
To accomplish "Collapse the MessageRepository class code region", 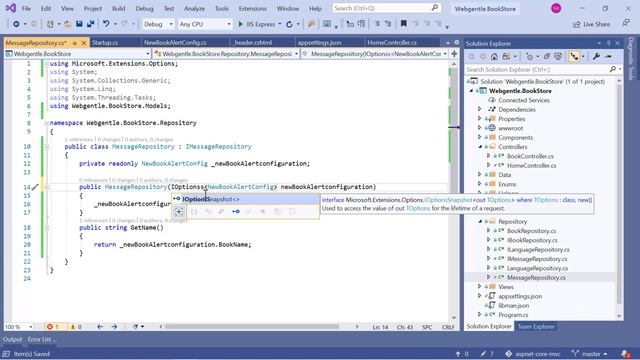I will [47, 147].
